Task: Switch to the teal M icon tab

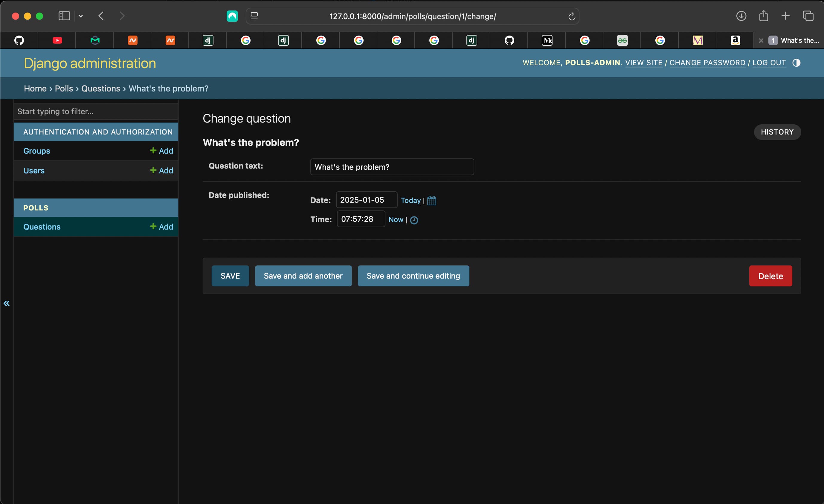Action: [95, 40]
